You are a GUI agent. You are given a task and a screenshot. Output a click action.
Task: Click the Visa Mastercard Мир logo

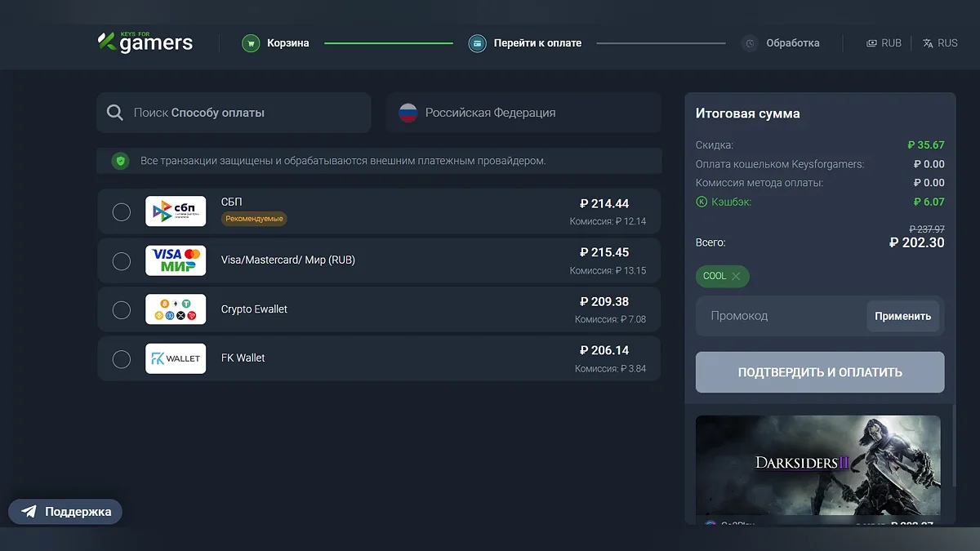point(176,260)
